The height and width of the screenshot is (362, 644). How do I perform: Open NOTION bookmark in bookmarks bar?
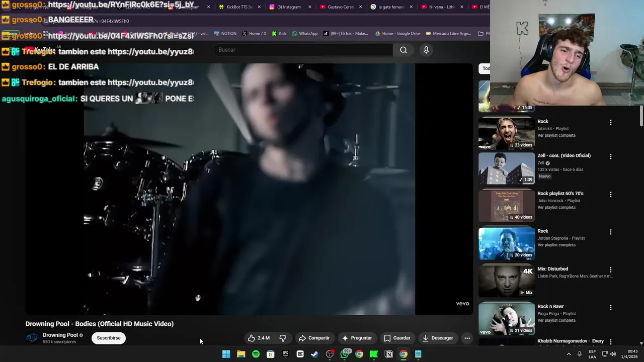[225, 34]
